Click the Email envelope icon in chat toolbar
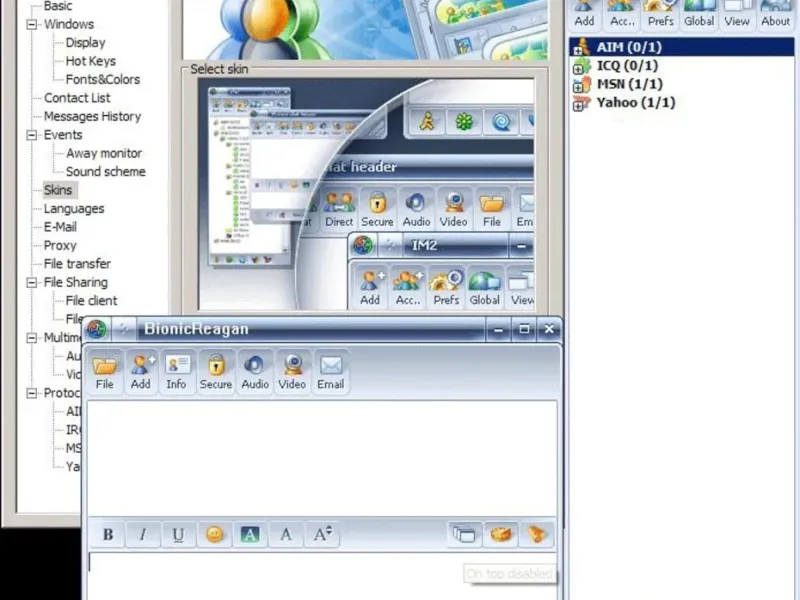 (331, 372)
